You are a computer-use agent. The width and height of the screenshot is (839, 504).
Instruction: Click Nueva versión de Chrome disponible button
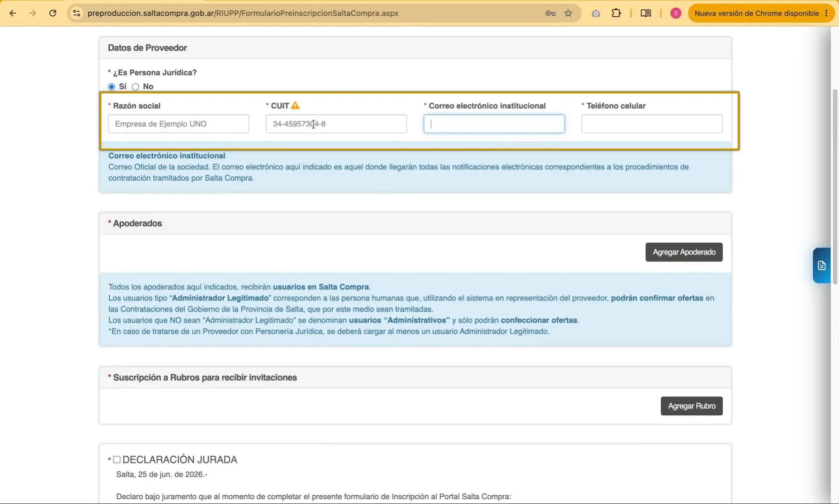[756, 13]
